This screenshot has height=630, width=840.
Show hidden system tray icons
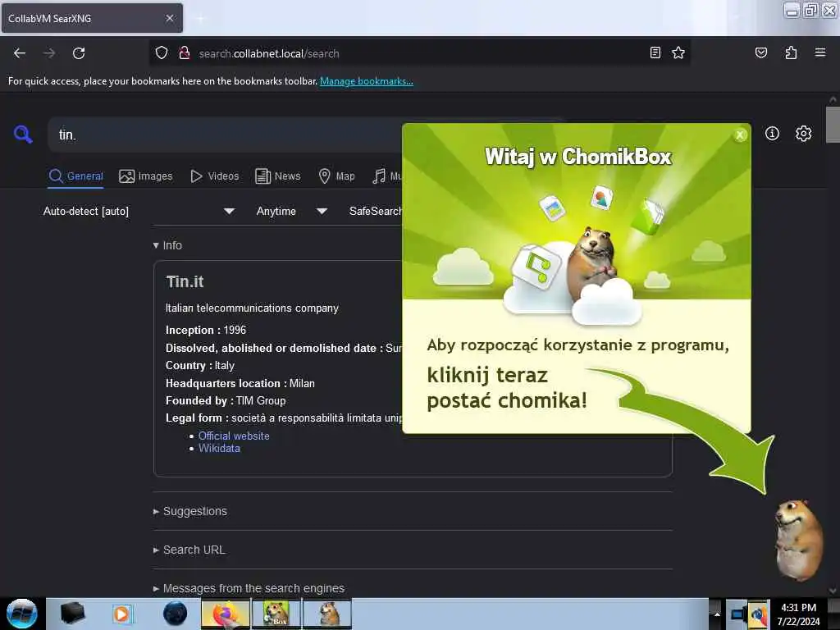(717, 614)
